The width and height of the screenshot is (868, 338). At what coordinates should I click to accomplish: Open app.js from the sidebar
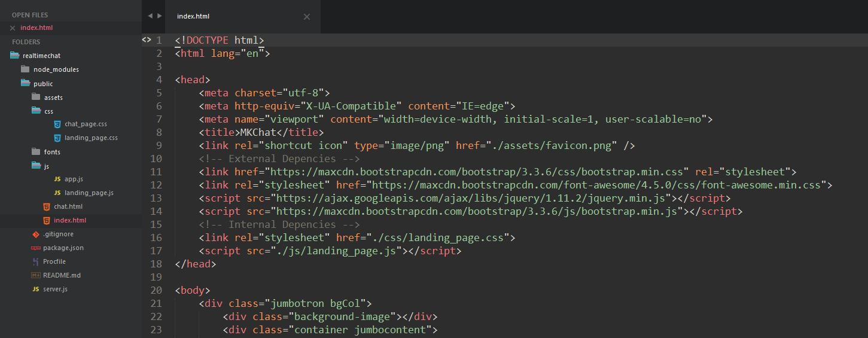point(74,179)
